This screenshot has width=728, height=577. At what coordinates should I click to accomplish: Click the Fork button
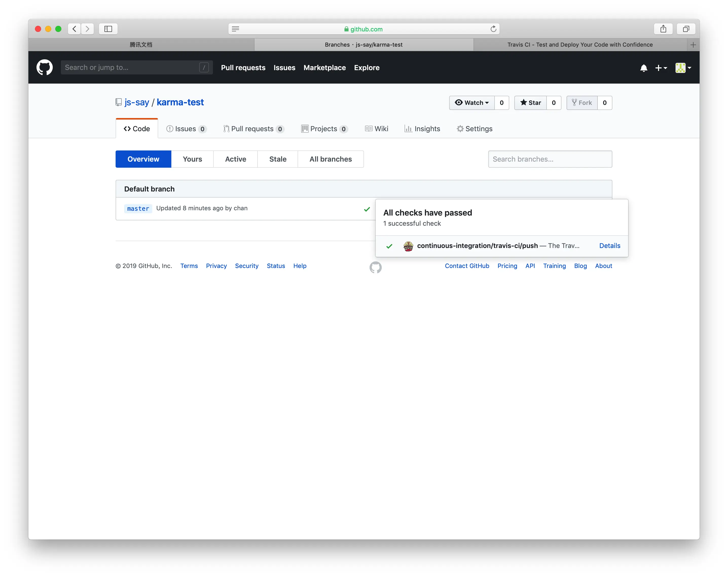click(582, 103)
